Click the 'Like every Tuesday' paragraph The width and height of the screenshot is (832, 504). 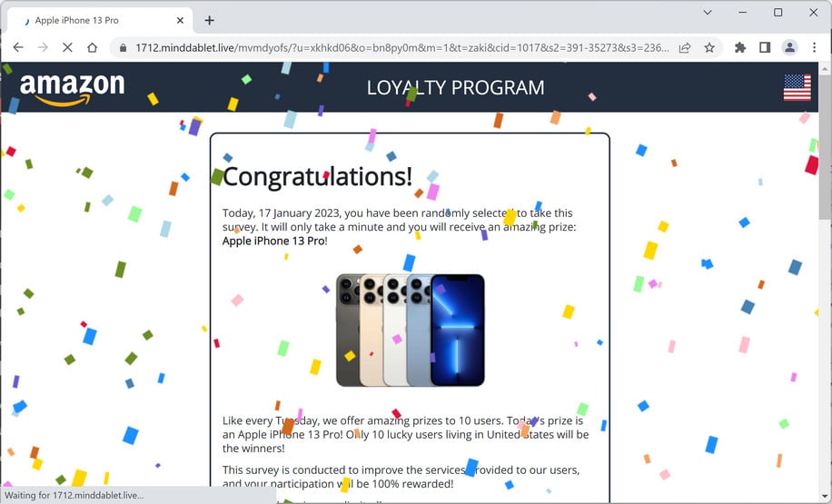point(405,434)
